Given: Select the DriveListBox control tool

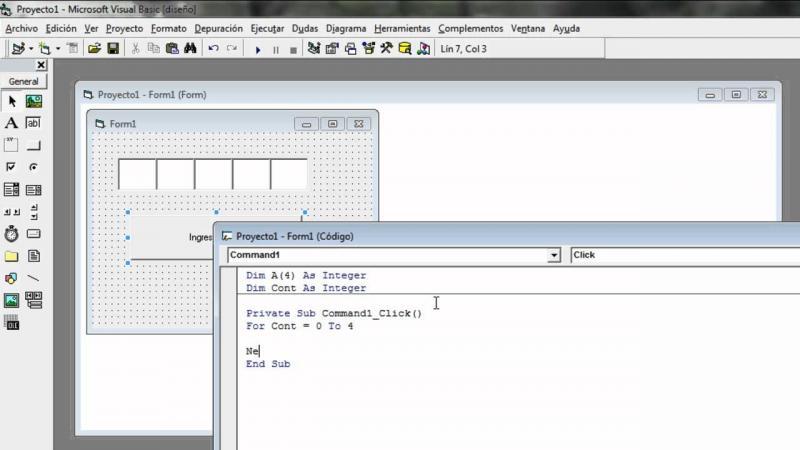Looking at the screenshot, I should (34, 234).
